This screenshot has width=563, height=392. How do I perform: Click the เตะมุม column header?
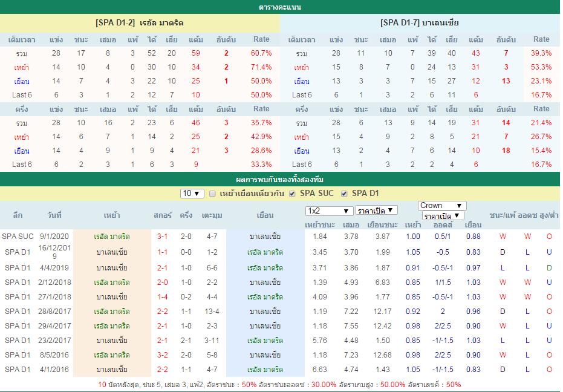212,215
